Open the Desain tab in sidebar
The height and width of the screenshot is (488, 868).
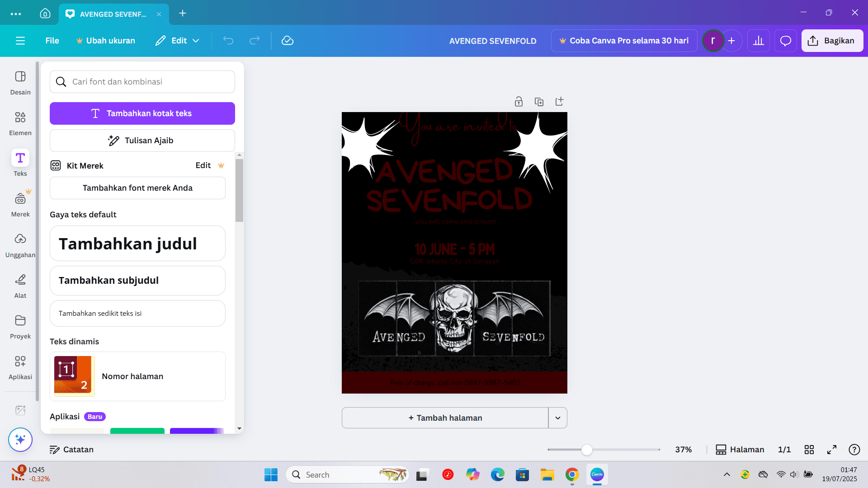coord(20,82)
